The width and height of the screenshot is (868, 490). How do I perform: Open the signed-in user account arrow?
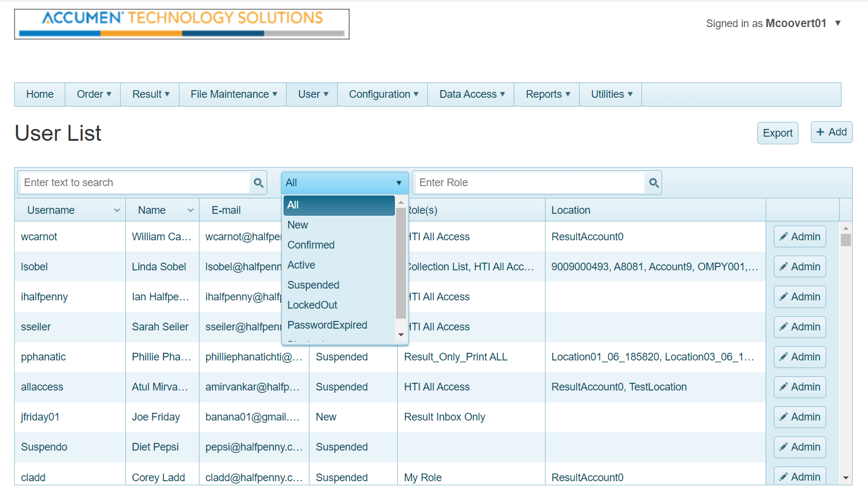[x=837, y=24]
